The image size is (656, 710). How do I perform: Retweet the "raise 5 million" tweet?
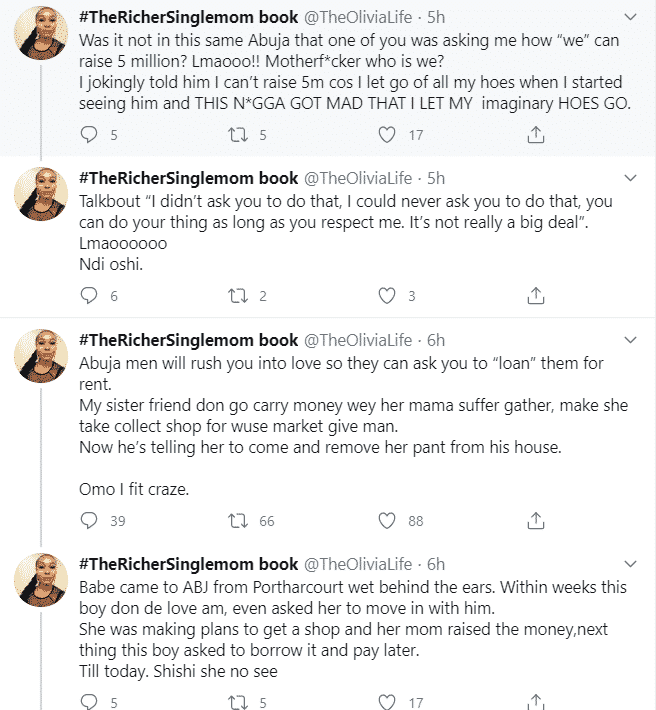pos(238,134)
